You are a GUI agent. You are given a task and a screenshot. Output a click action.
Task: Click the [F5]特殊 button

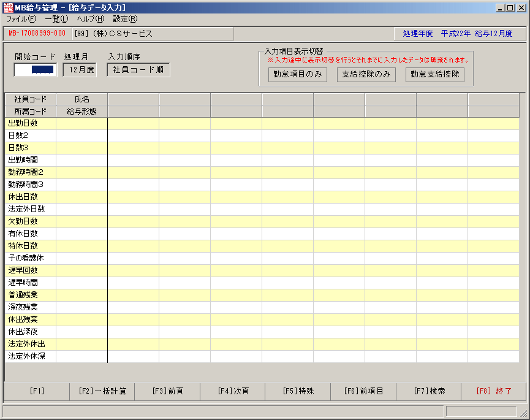pyautogui.click(x=298, y=391)
